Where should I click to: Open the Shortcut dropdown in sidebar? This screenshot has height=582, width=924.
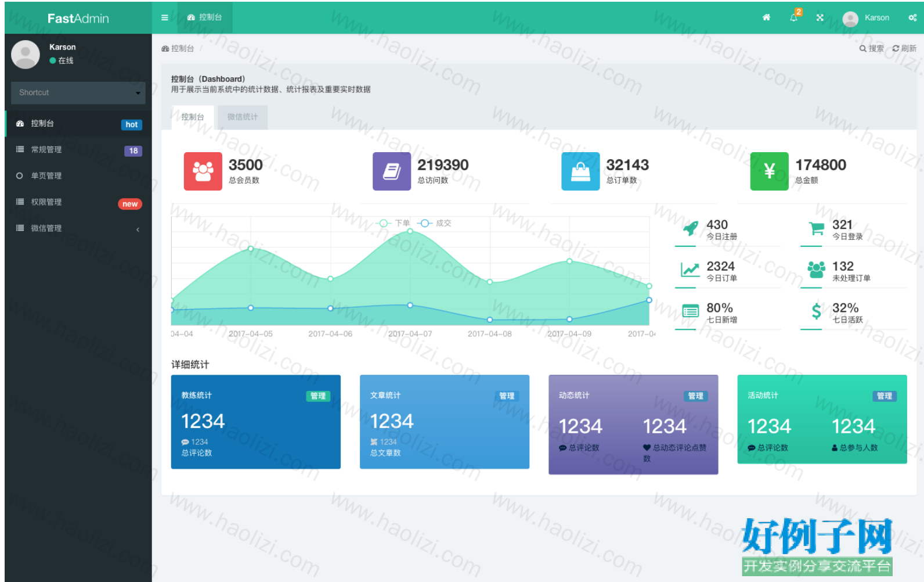78,93
